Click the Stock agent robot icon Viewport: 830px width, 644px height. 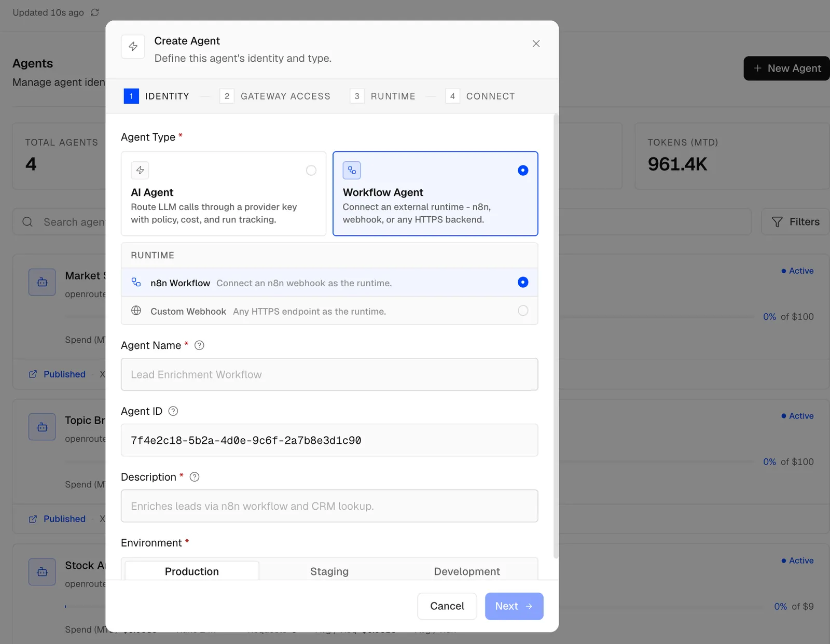42,572
